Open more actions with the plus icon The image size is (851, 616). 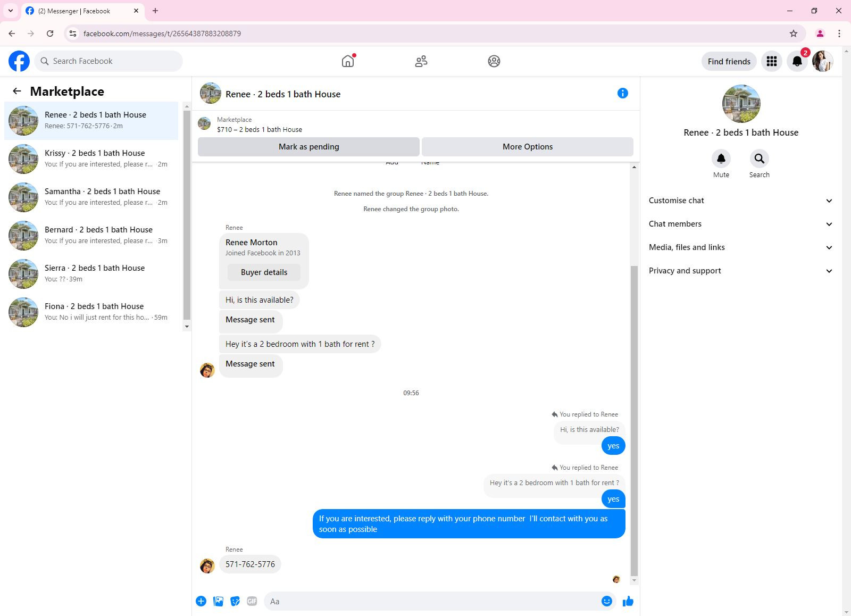201,601
